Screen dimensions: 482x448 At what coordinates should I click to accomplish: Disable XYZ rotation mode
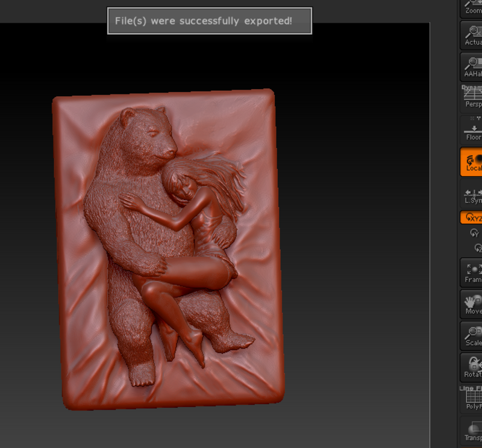pos(471,217)
